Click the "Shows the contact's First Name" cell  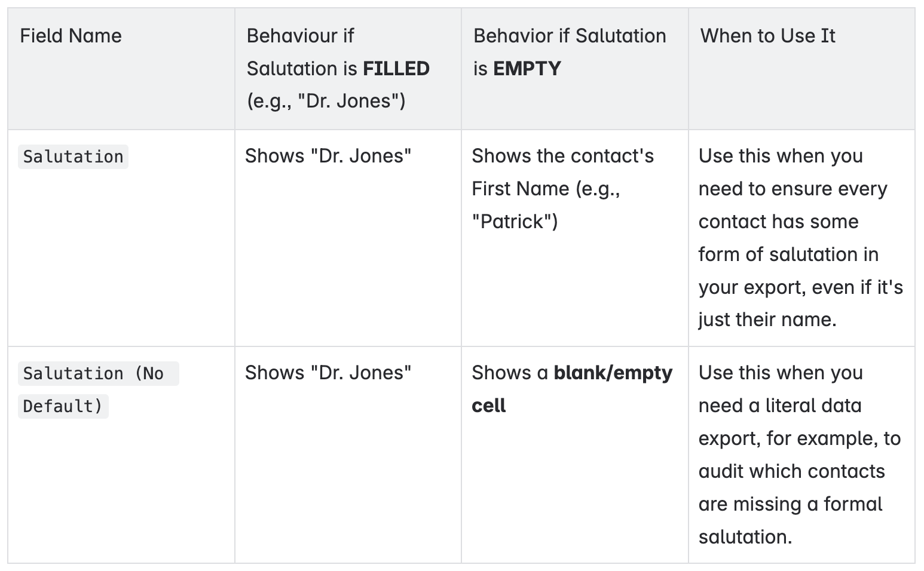click(x=562, y=188)
